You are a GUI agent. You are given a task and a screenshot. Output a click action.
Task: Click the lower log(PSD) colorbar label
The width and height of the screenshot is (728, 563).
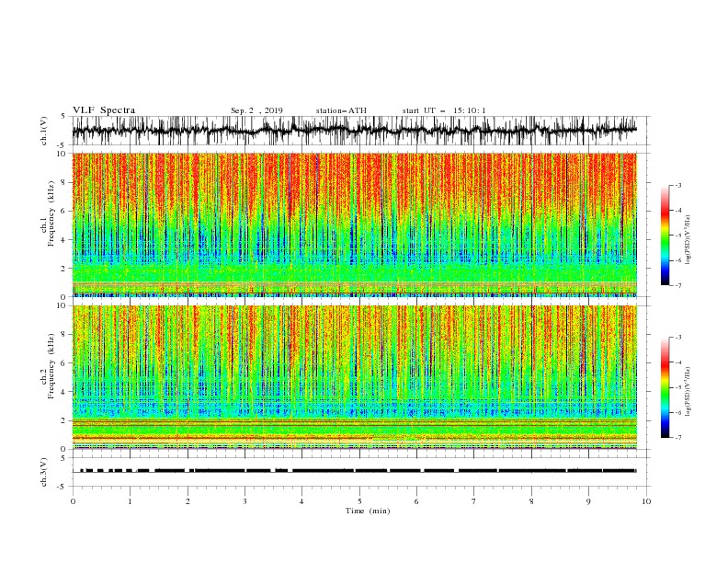[688, 392]
